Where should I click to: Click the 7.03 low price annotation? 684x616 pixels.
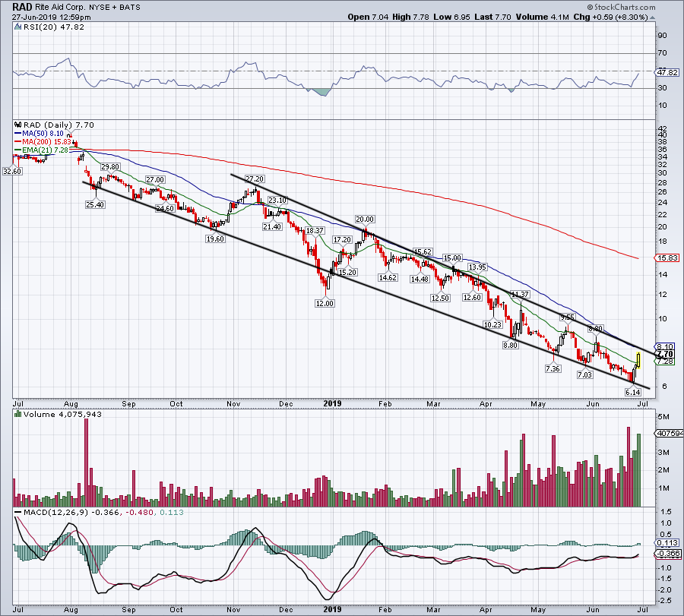pyautogui.click(x=585, y=375)
